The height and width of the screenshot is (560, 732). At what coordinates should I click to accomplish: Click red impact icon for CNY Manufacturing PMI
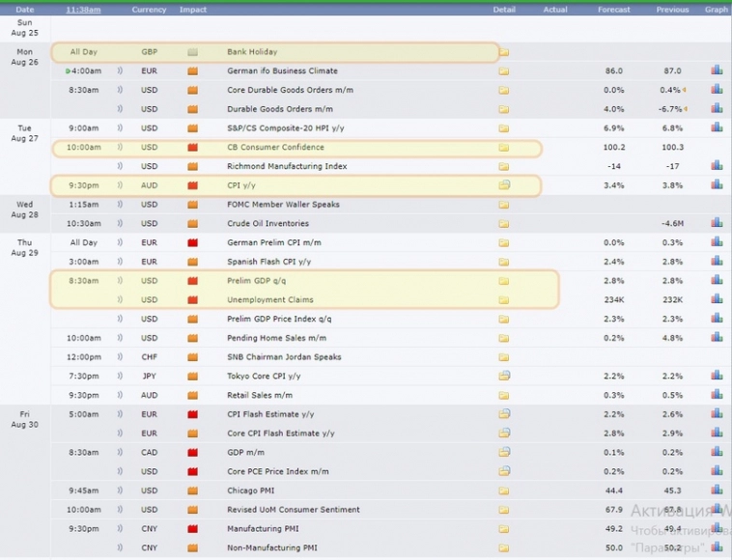pyautogui.click(x=192, y=529)
